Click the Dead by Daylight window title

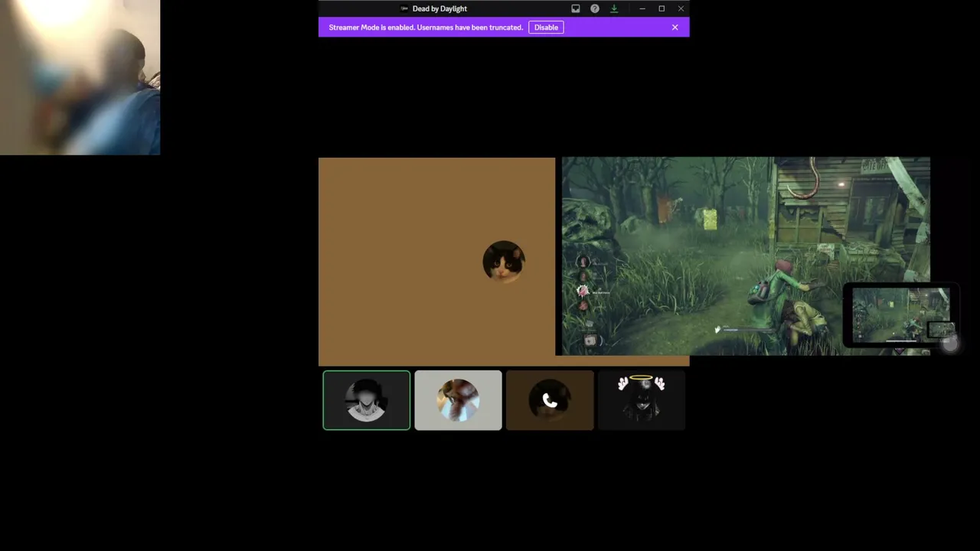(439, 8)
